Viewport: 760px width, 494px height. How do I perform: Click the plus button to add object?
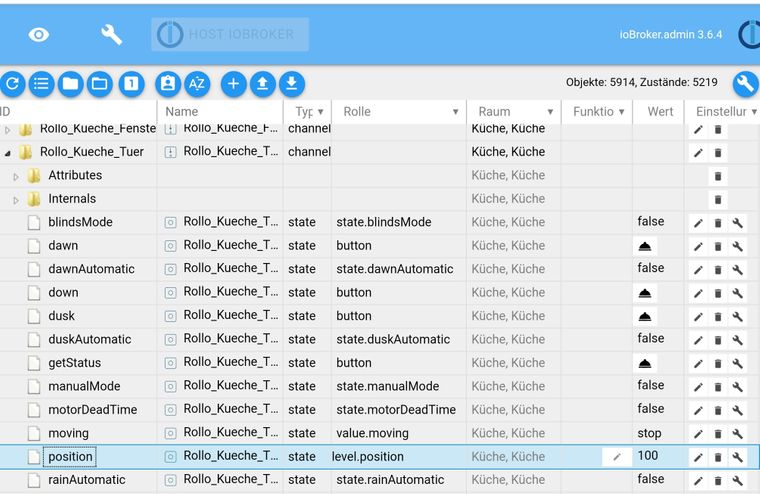coord(233,84)
